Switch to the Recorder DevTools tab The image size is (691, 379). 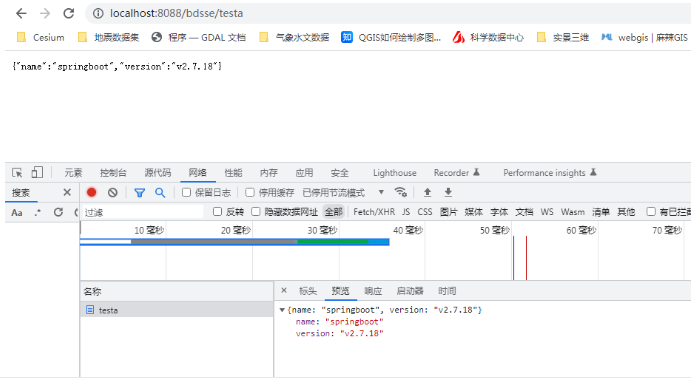457,173
